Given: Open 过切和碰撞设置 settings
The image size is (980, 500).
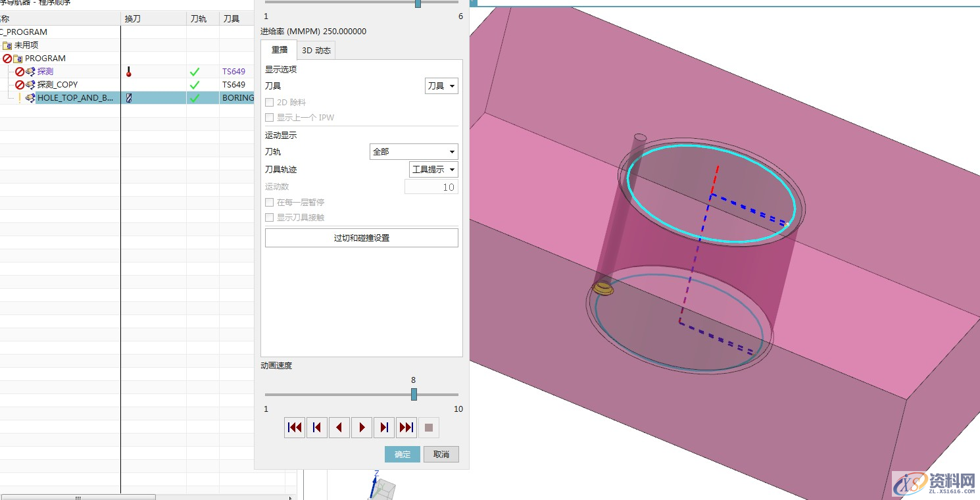Looking at the screenshot, I should 361,238.
